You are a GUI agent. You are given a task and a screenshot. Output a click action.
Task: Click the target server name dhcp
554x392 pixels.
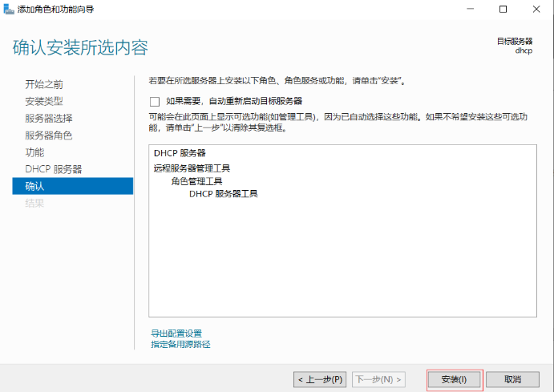coord(524,51)
